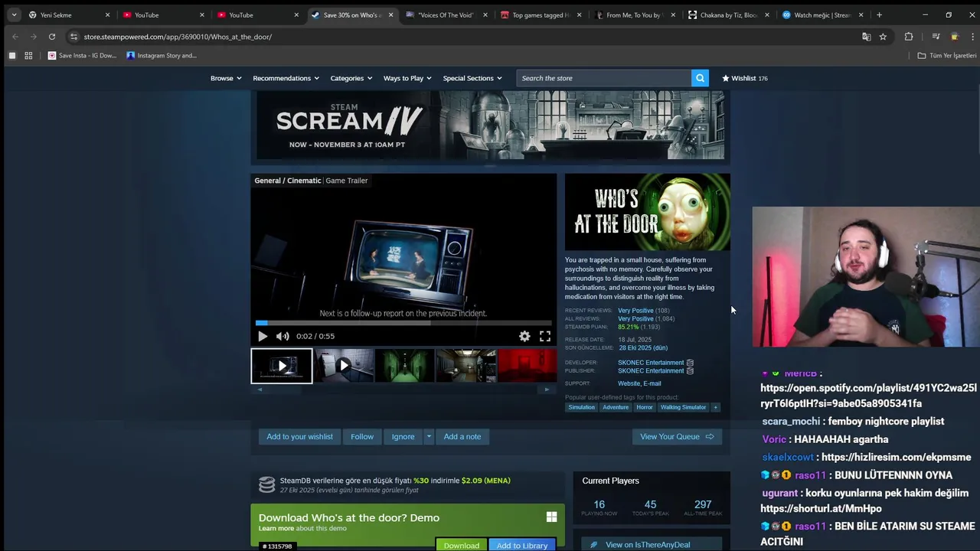980x551 pixels.
Task: Click the Steam store search magnifier button
Action: click(700, 78)
